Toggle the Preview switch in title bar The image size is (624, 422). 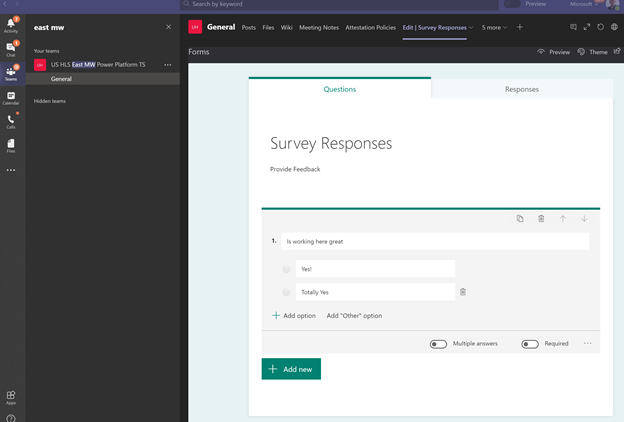click(512, 4)
